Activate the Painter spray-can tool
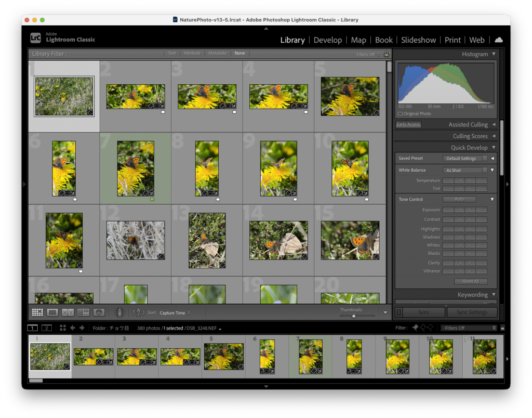This screenshot has height=418, width=532. (119, 312)
